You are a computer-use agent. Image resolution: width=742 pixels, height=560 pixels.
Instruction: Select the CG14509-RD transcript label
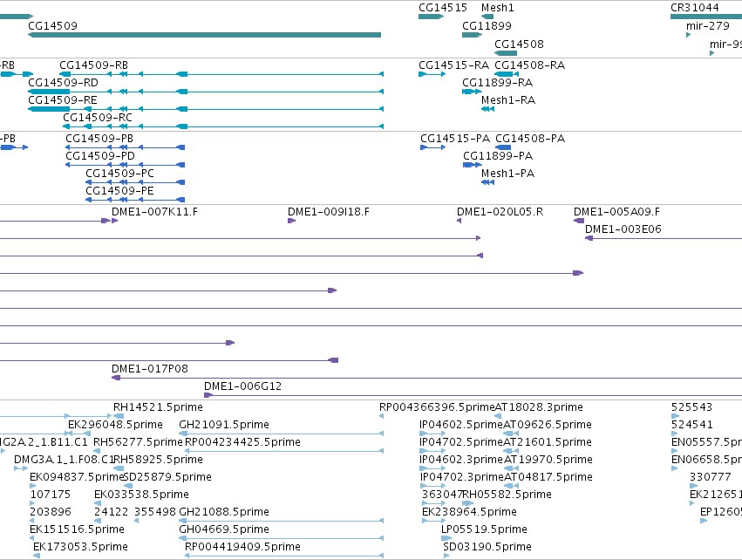64,82
